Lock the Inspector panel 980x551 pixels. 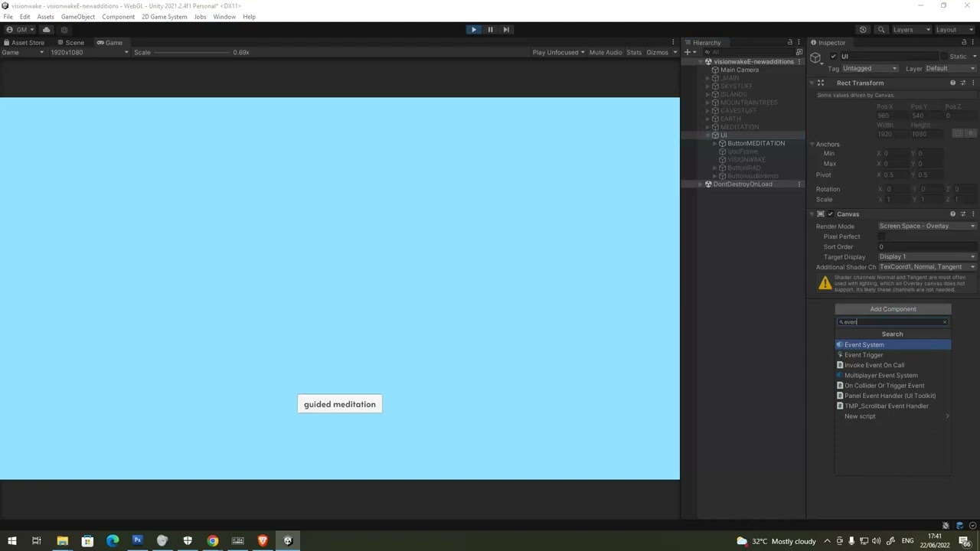(964, 43)
